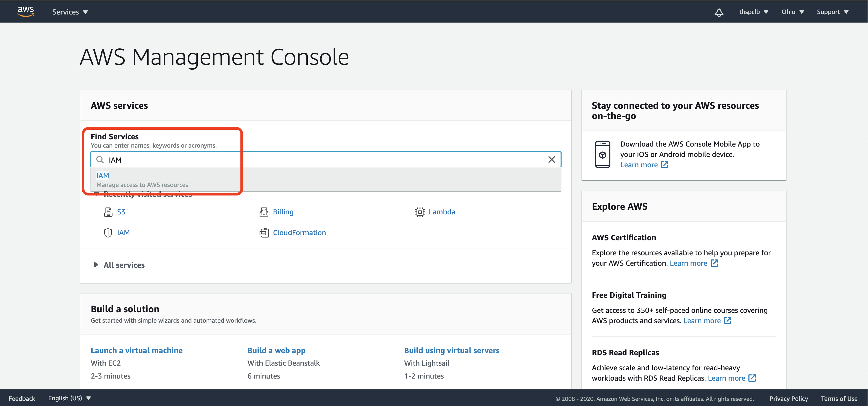Click the IAM shield icon
868x406 pixels.
[x=108, y=233]
